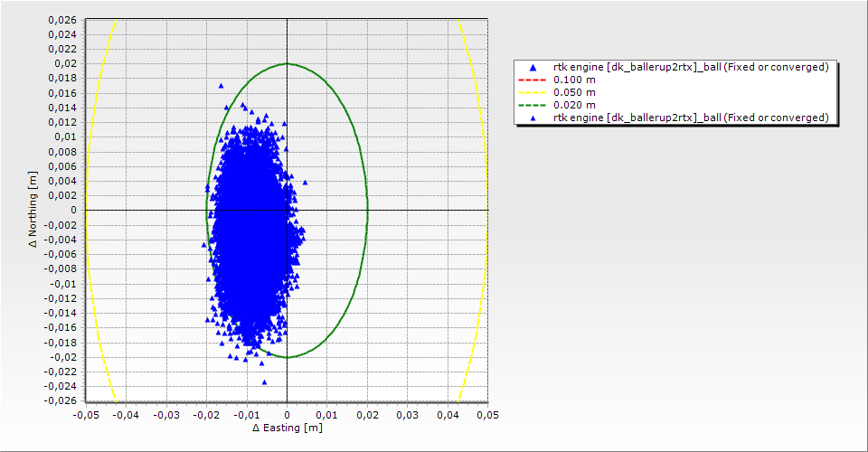
Task: Select the yellow dashed line legend swatch
Action: click(x=532, y=92)
